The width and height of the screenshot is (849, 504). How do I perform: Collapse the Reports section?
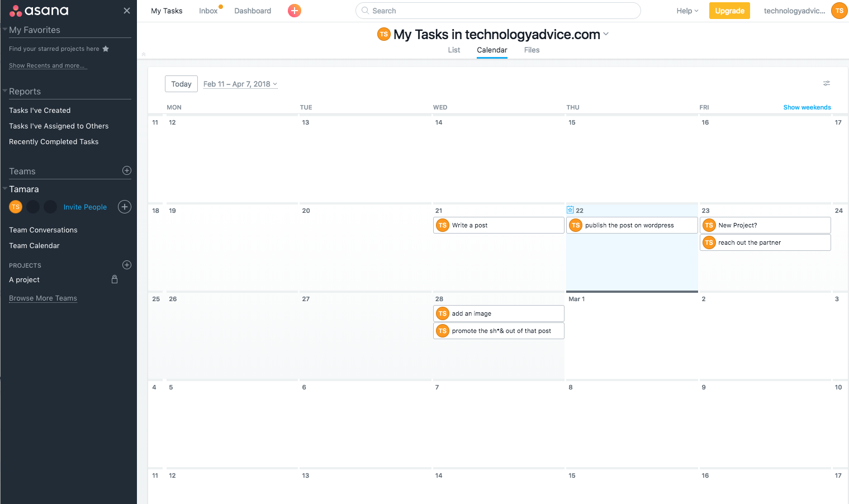click(4, 91)
